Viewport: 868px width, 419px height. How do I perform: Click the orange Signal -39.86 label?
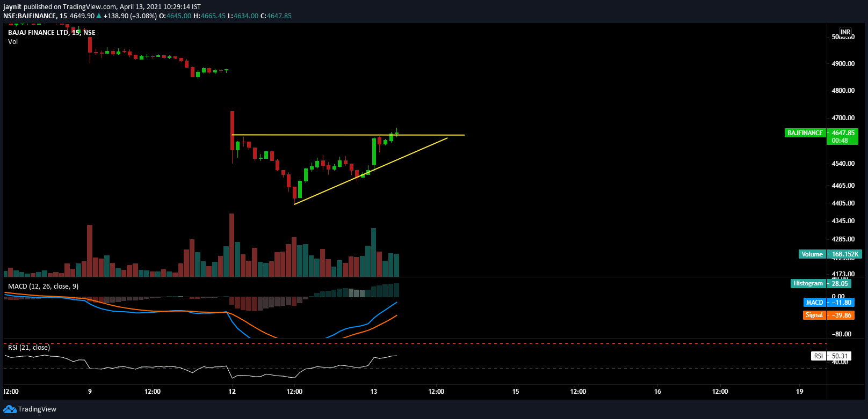(x=829, y=315)
